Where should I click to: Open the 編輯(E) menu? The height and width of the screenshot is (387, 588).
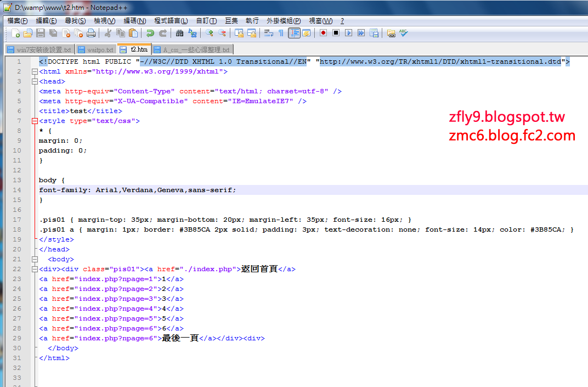click(x=46, y=21)
